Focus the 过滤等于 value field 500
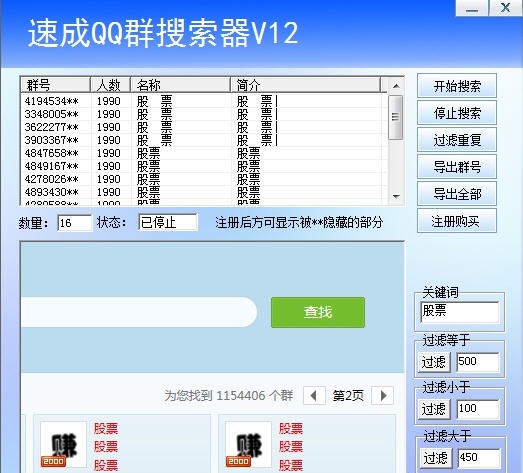 [x=478, y=362]
